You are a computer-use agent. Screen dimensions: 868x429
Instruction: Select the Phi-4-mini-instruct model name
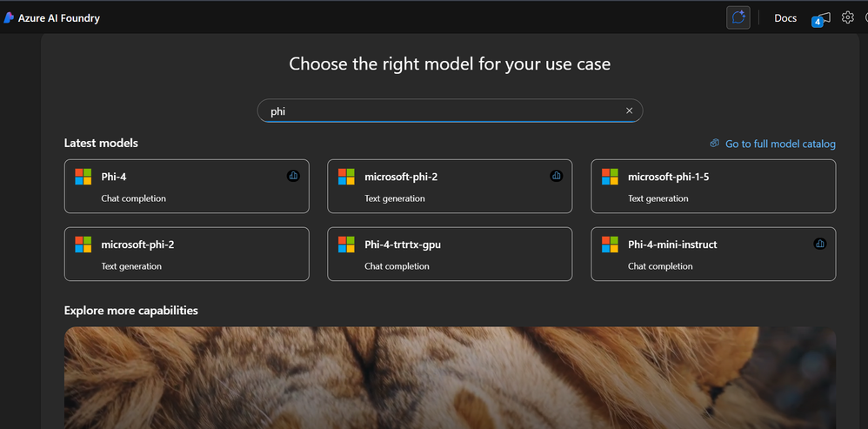[672, 245]
